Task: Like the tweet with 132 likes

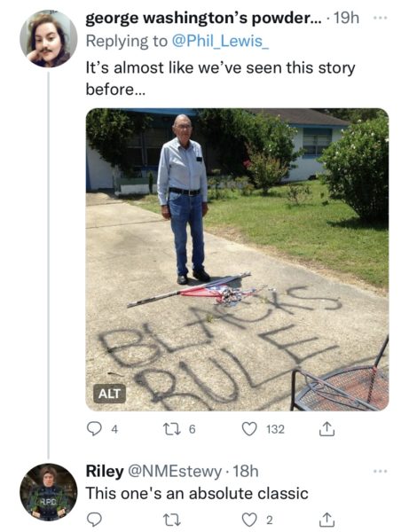Action: point(249,429)
